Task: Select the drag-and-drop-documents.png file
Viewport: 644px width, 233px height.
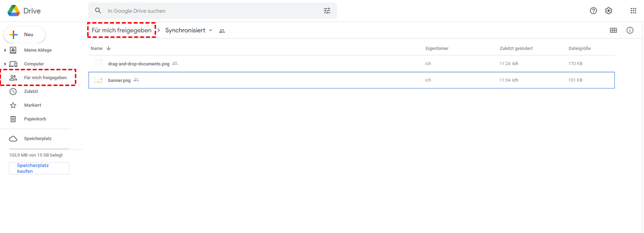Action: 138,64
